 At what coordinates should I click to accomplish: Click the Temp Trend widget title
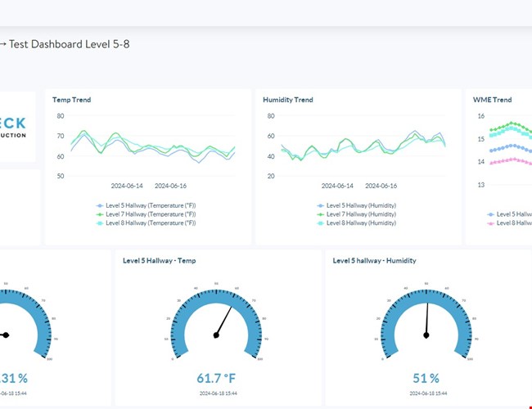coord(71,100)
